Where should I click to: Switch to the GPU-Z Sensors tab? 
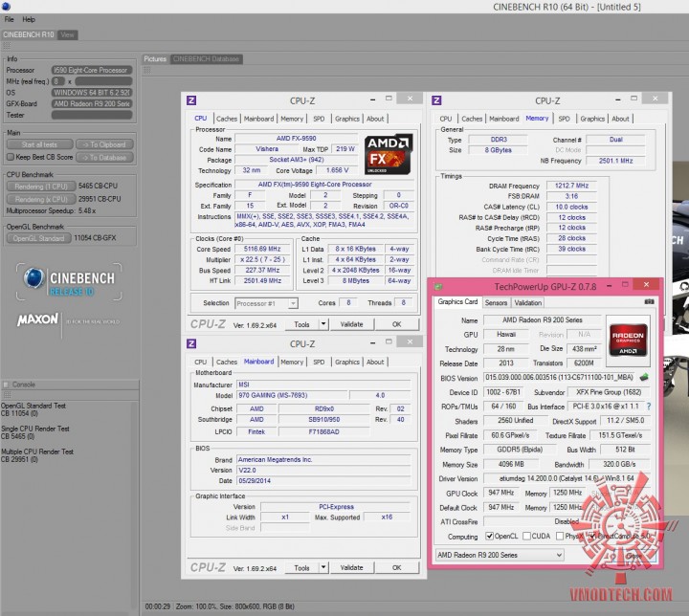[x=496, y=302]
